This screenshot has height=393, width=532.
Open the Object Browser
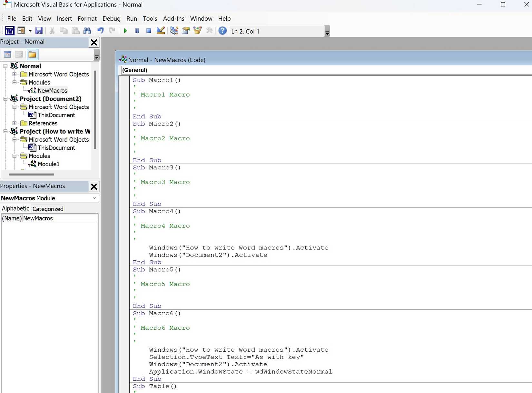pyautogui.click(x=197, y=31)
